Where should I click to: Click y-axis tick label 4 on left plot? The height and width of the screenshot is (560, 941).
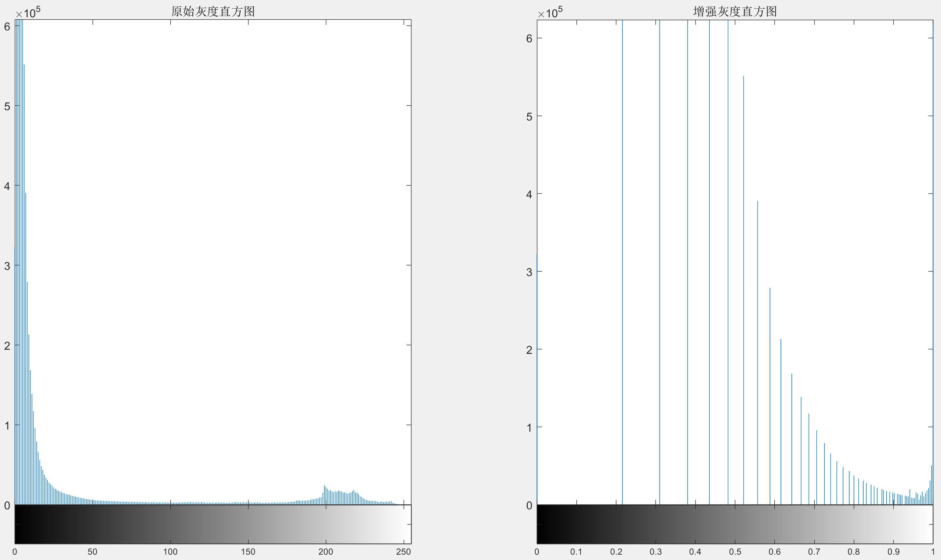[7, 186]
